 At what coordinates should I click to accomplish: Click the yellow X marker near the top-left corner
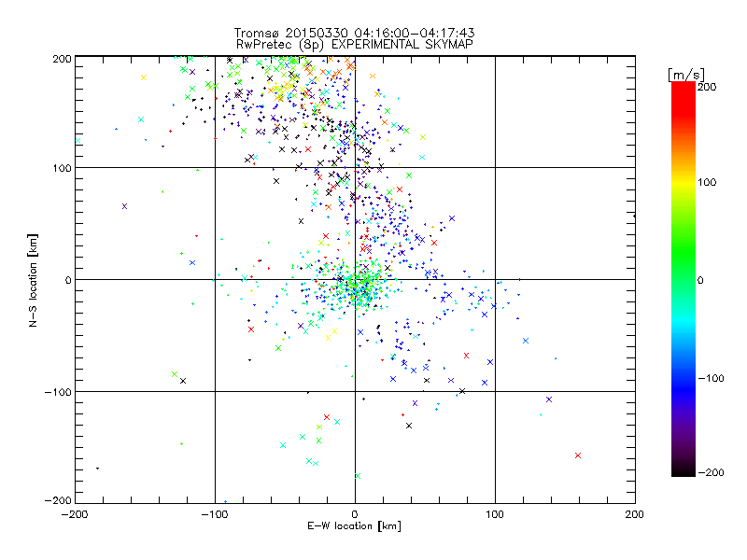(x=144, y=77)
